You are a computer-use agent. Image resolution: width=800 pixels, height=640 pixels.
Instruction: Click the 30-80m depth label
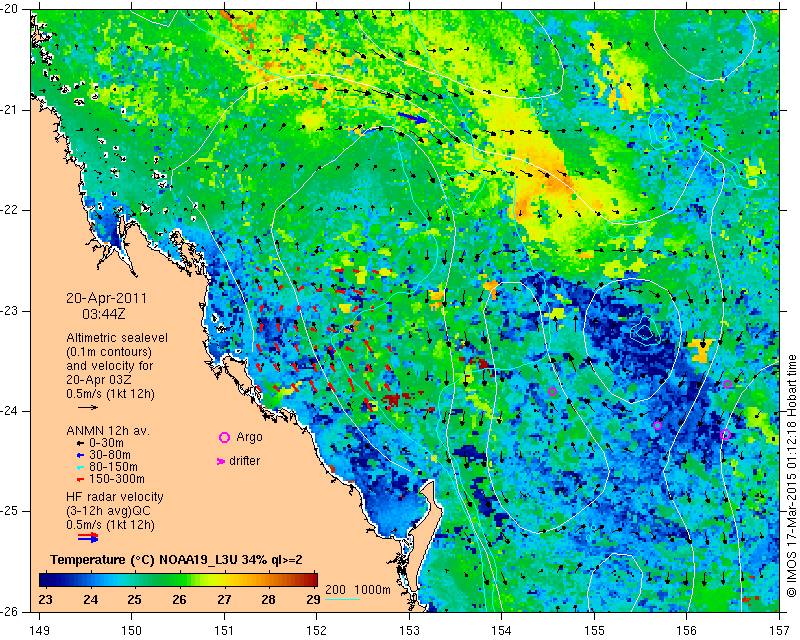[110, 455]
